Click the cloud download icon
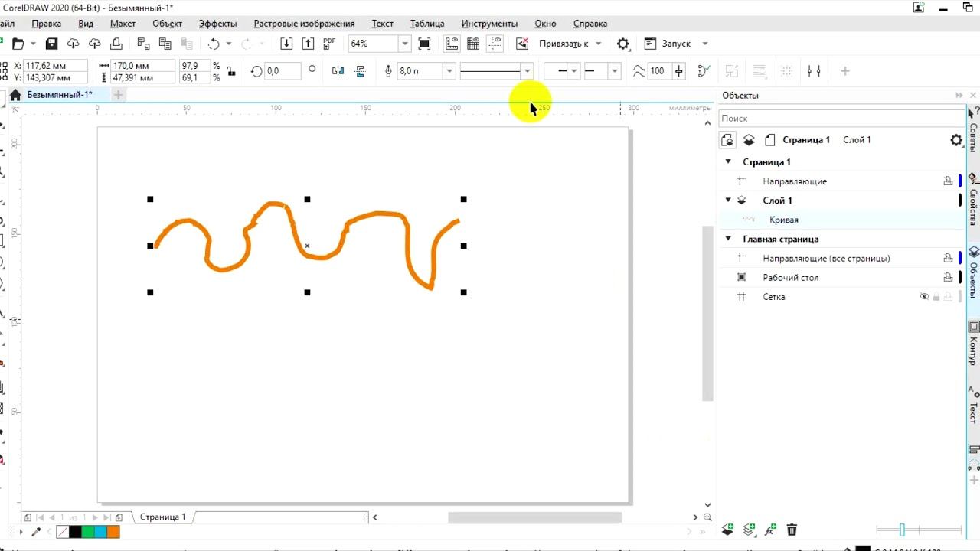The width and height of the screenshot is (980, 551). click(73, 44)
